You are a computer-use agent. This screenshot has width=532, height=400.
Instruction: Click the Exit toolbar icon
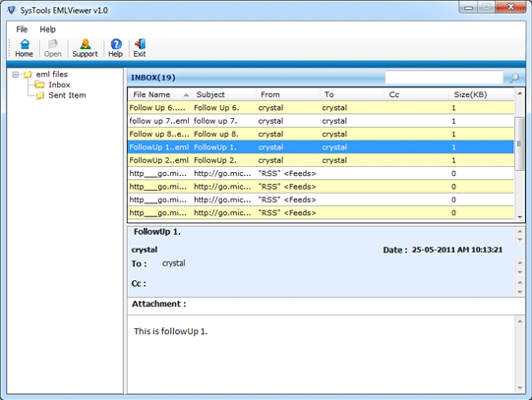coord(140,48)
